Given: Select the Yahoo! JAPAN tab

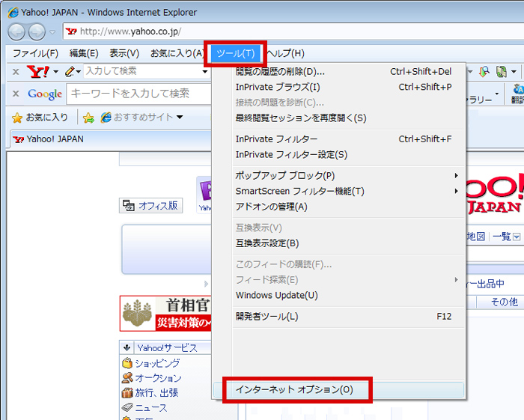Looking at the screenshot, I should point(110,139).
